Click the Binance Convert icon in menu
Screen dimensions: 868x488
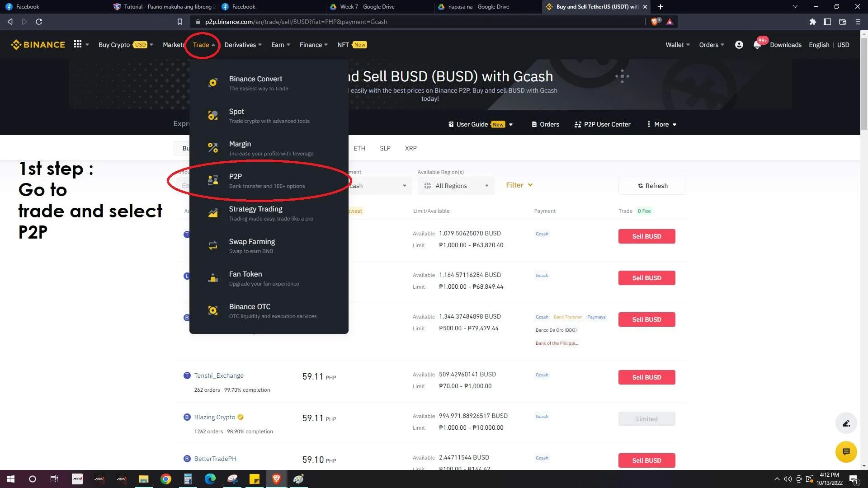point(213,83)
